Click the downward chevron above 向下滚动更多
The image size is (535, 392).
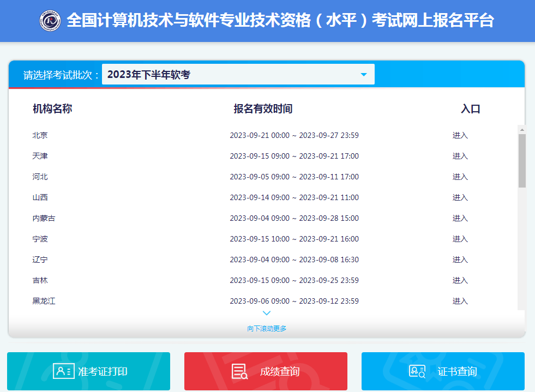[x=267, y=313]
